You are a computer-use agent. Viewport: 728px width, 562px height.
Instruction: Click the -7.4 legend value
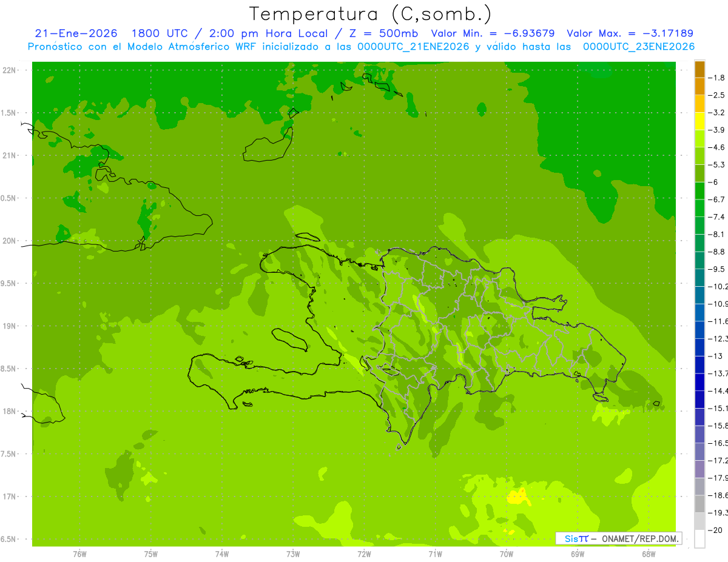pos(716,216)
